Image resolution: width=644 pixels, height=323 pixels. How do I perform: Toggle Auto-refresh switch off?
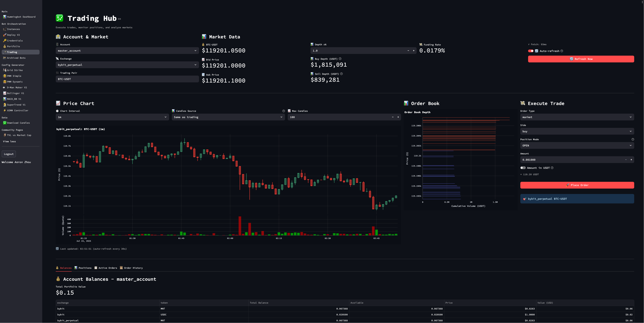530,51
